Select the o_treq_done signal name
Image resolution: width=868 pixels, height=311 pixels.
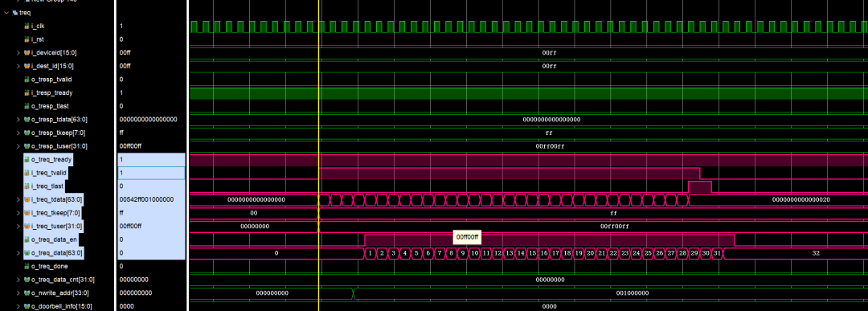click(49, 266)
